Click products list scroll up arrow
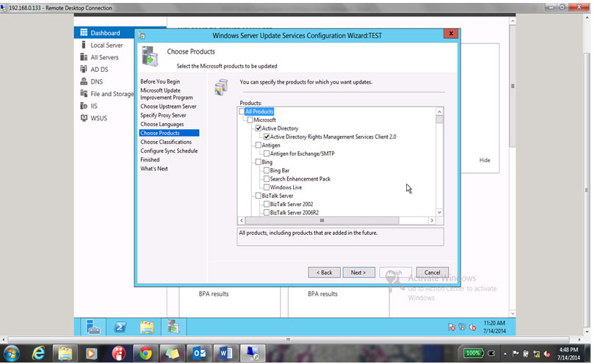 pyautogui.click(x=439, y=112)
